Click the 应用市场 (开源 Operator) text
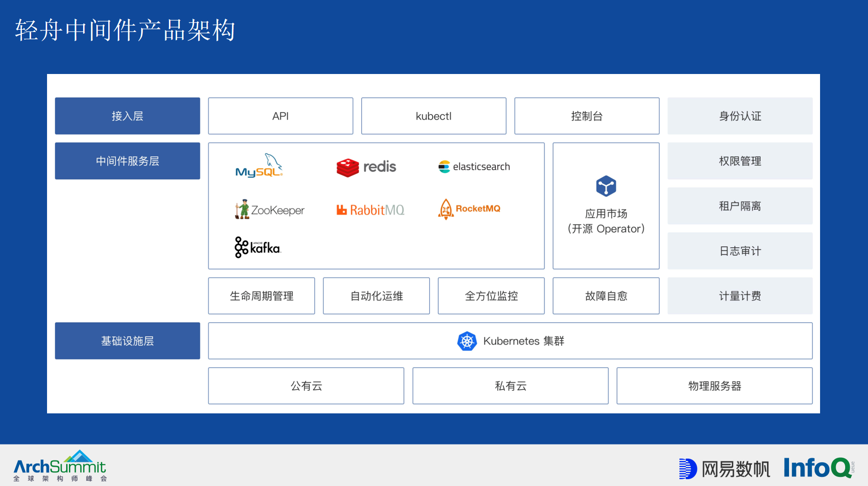The height and width of the screenshot is (486, 868). [606, 221]
